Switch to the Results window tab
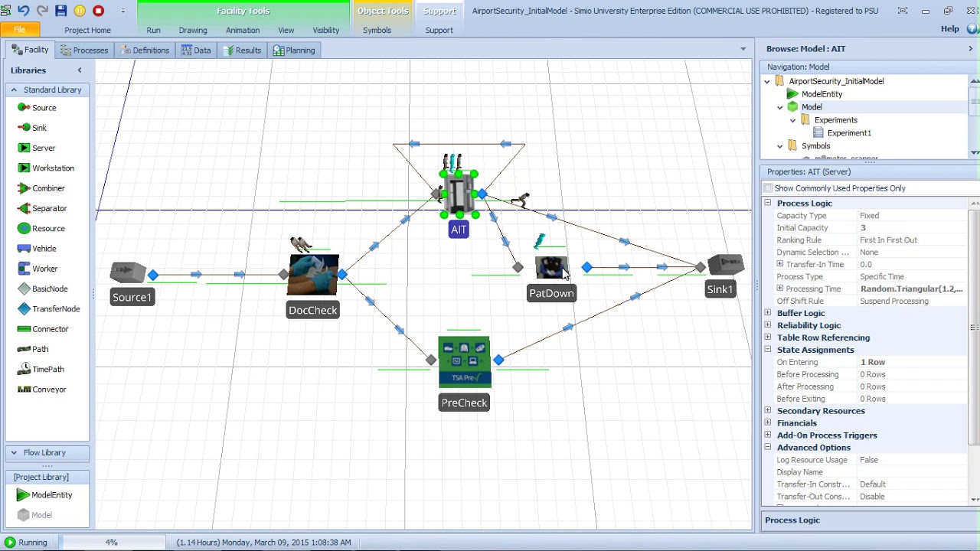Image resolution: width=980 pixels, height=551 pixels. (242, 51)
